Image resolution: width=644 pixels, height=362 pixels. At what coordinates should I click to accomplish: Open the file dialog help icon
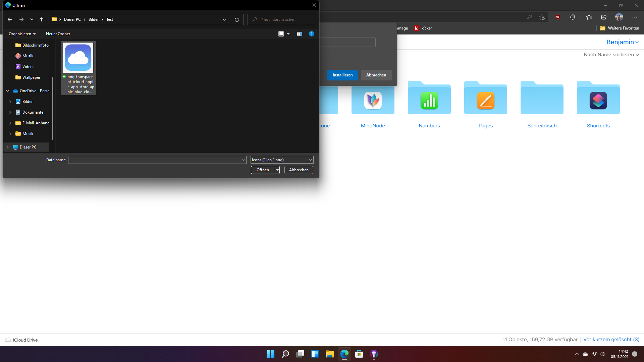tap(311, 34)
